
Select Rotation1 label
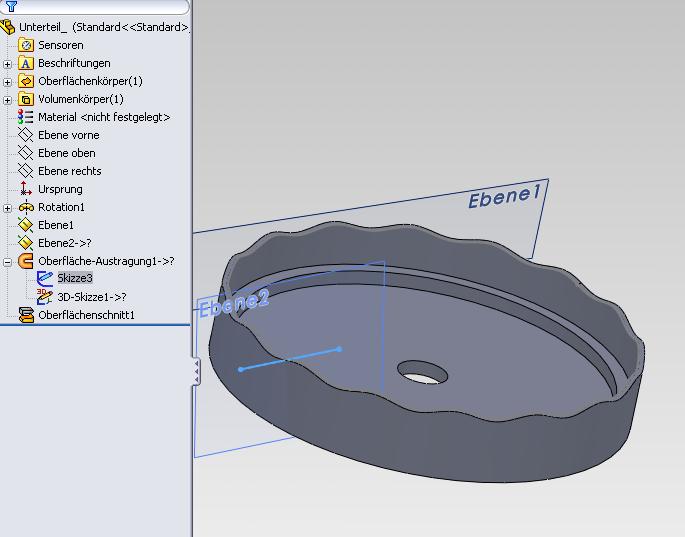(61, 207)
